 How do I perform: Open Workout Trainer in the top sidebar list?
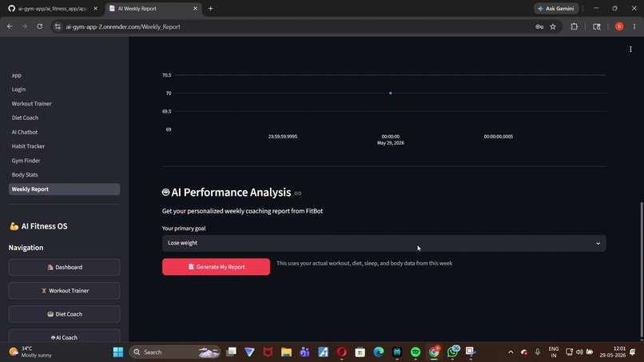[32, 104]
